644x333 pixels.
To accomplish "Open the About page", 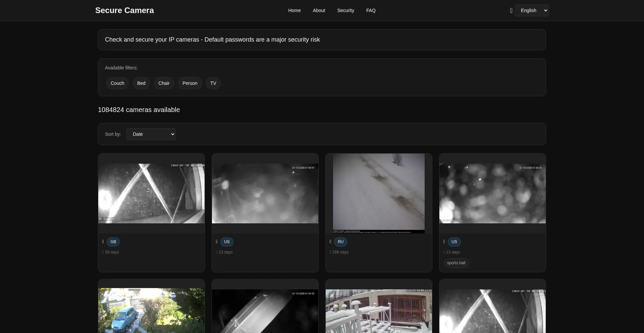I will (319, 10).
